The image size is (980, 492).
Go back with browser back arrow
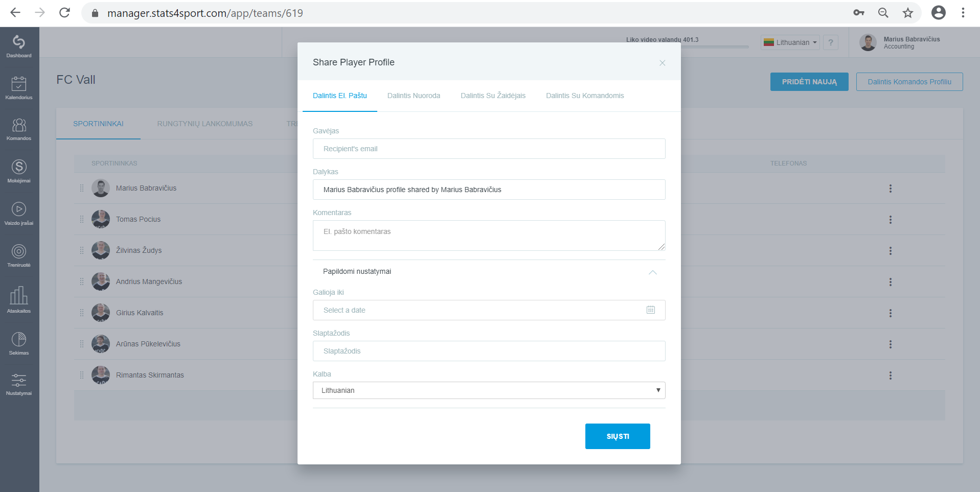click(15, 13)
